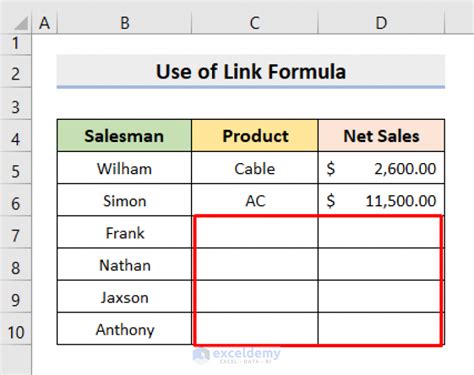Click the 'Use of Link Formula' title cell
The height and width of the screenshot is (375, 474).
click(x=251, y=71)
